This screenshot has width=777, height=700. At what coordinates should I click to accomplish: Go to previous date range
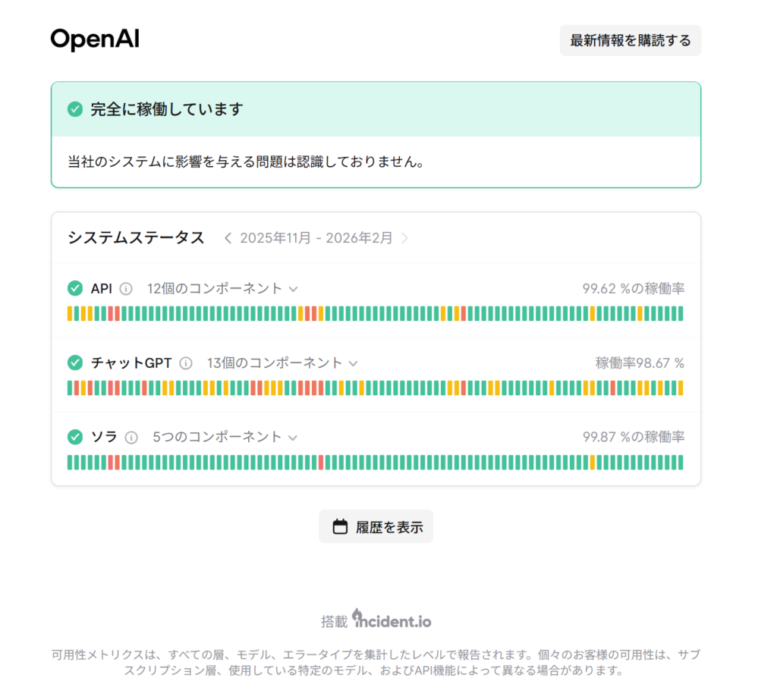click(x=228, y=238)
